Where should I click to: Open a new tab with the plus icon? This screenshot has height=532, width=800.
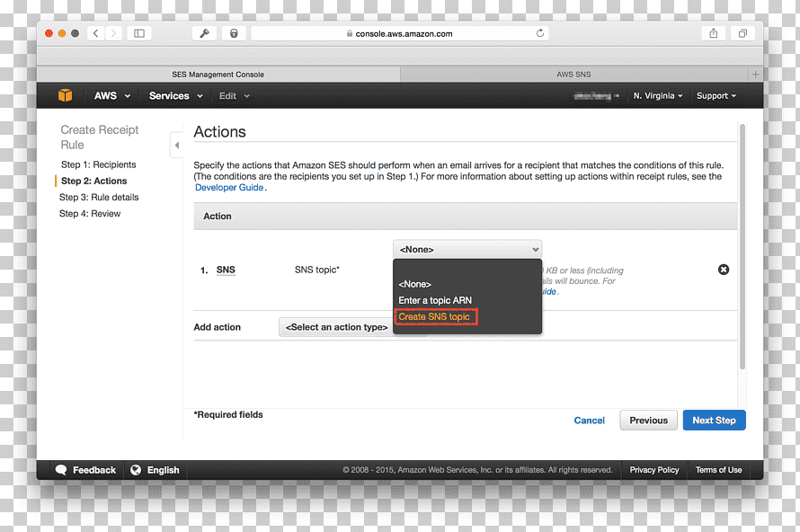[755, 74]
